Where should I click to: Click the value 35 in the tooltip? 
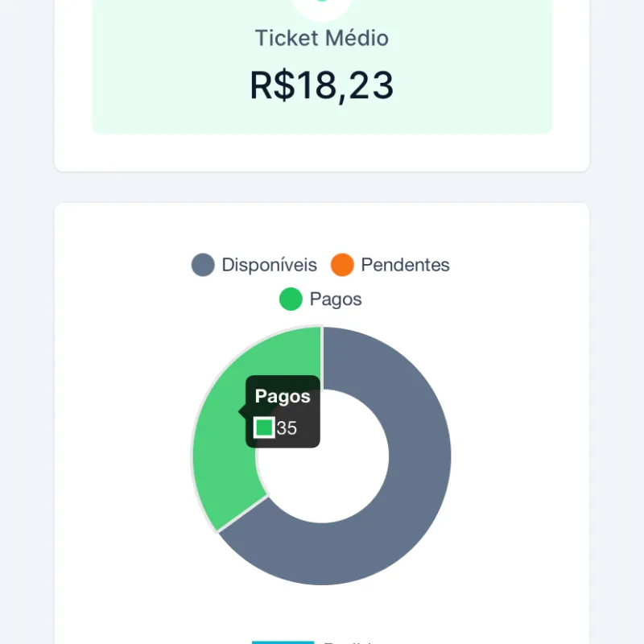click(287, 428)
